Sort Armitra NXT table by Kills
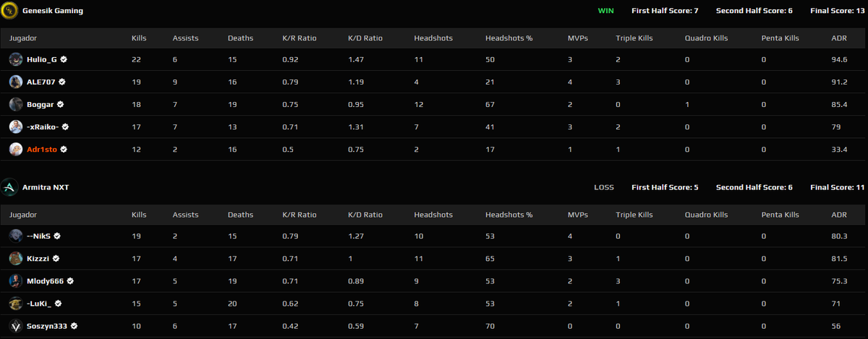Image resolution: width=868 pixels, height=339 pixels. 139,215
